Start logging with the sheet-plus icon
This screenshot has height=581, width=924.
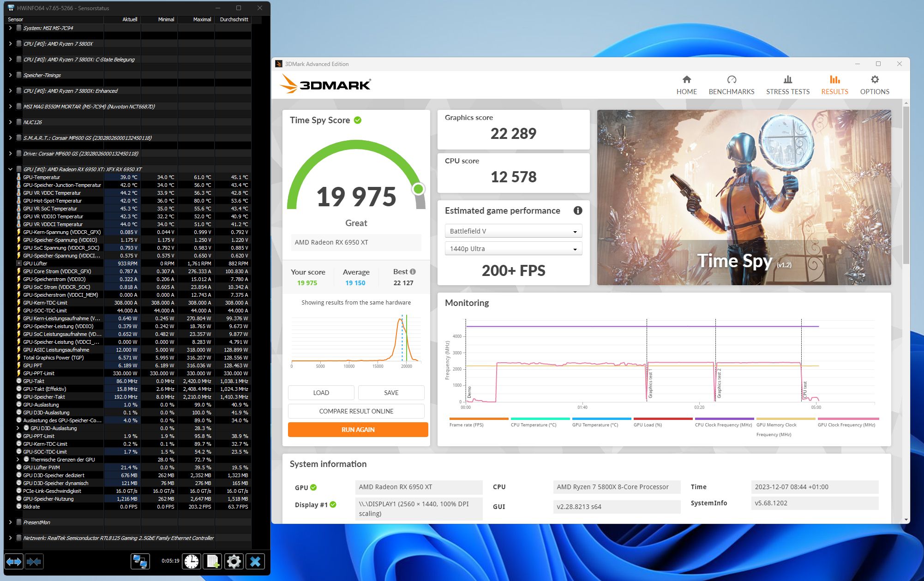tap(213, 562)
